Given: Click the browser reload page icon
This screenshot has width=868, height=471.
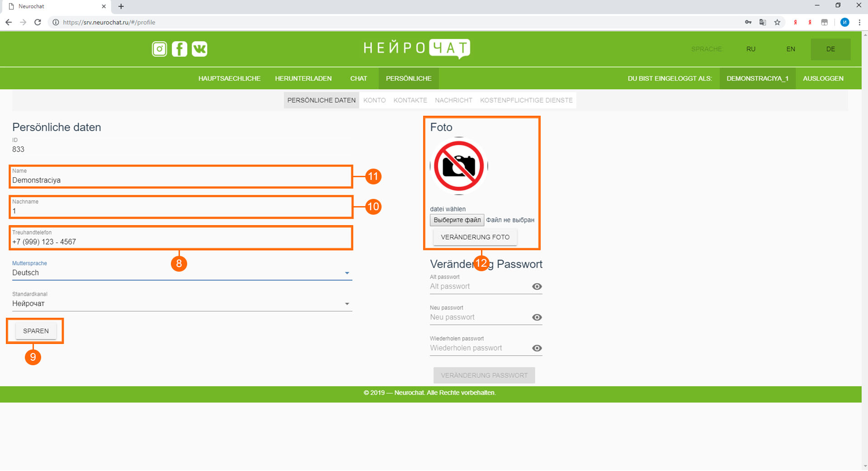Looking at the screenshot, I should coord(38,22).
